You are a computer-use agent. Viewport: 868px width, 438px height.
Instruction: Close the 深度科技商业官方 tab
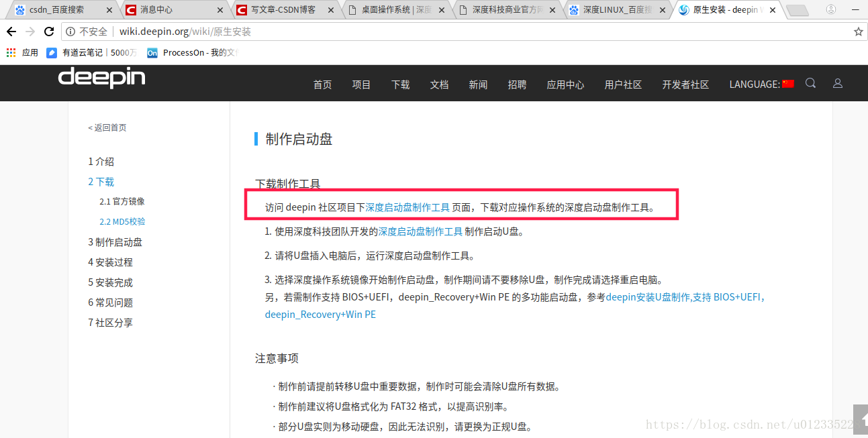[x=552, y=10]
